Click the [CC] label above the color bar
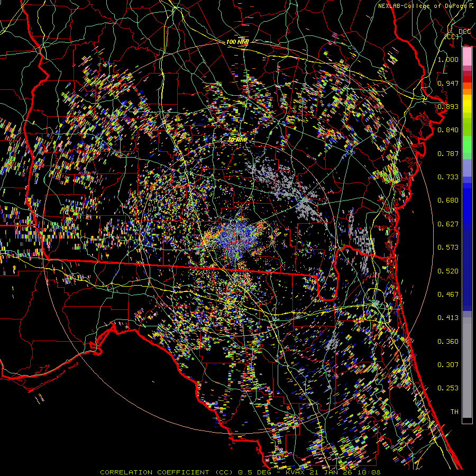The height and width of the screenshot is (476, 476). pos(452,36)
